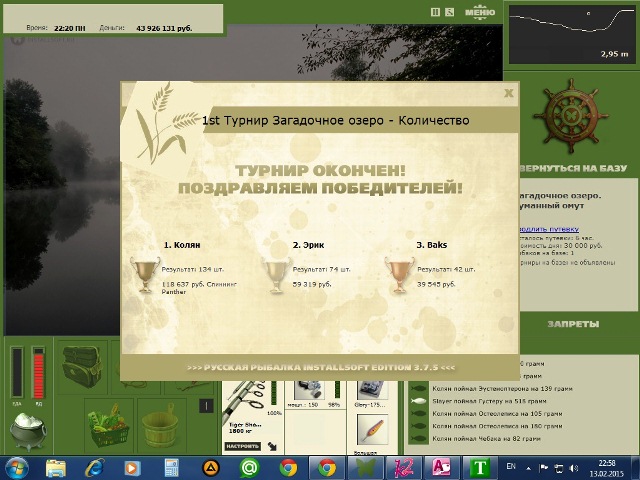
Task: Click the ship steering wheel icon
Action: tap(571, 116)
